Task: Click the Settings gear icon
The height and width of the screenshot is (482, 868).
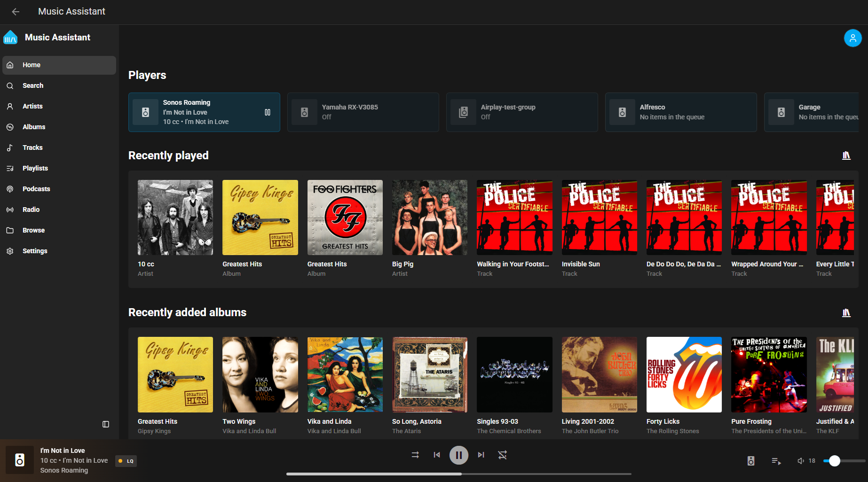Action: point(10,251)
